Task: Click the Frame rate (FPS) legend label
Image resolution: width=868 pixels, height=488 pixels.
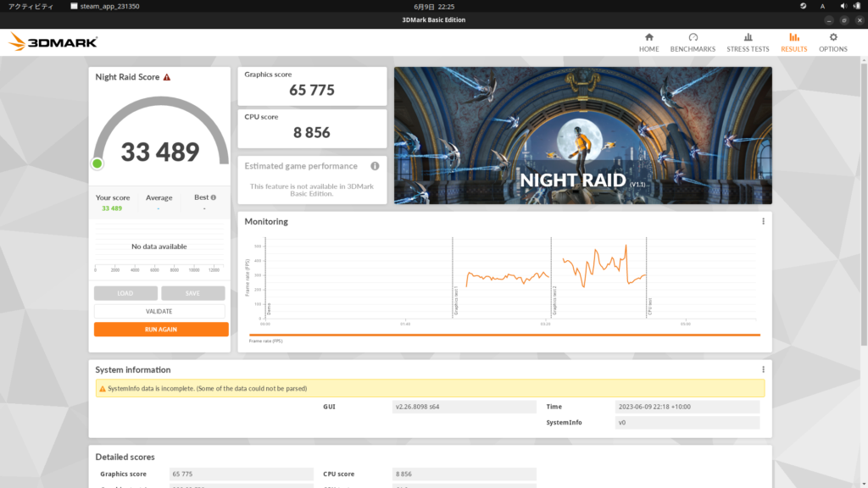Action: pyautogui.click(x=265, y=341)
